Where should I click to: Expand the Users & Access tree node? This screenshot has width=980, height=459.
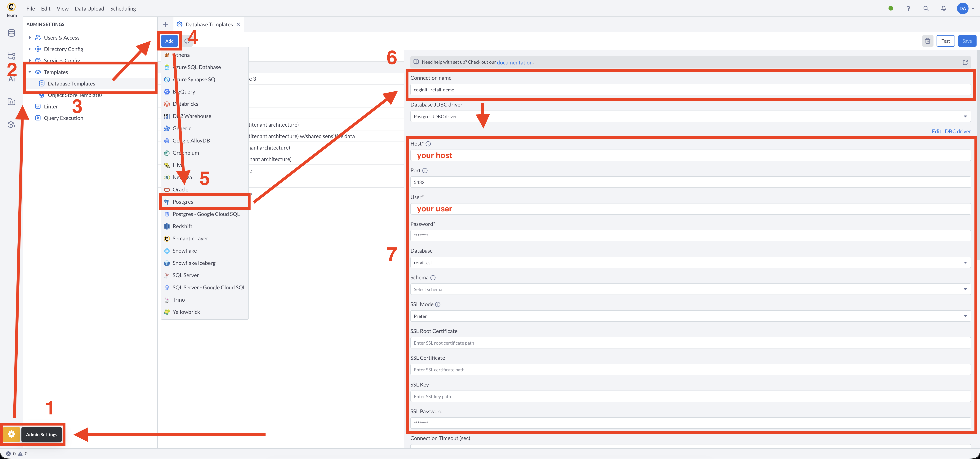point(30,38)
